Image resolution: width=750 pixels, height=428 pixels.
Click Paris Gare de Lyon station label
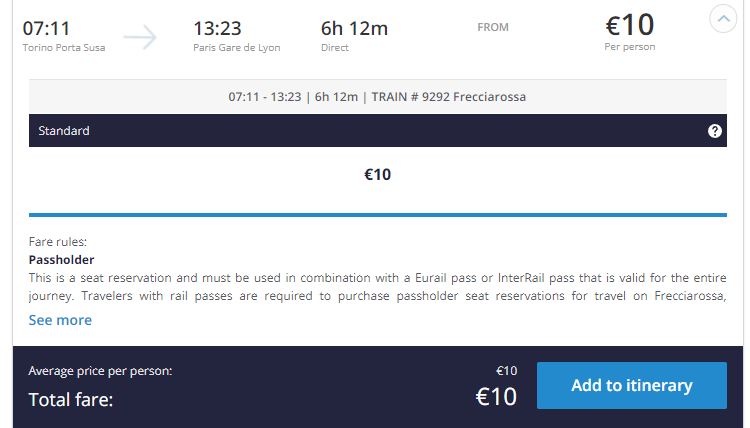237,48
